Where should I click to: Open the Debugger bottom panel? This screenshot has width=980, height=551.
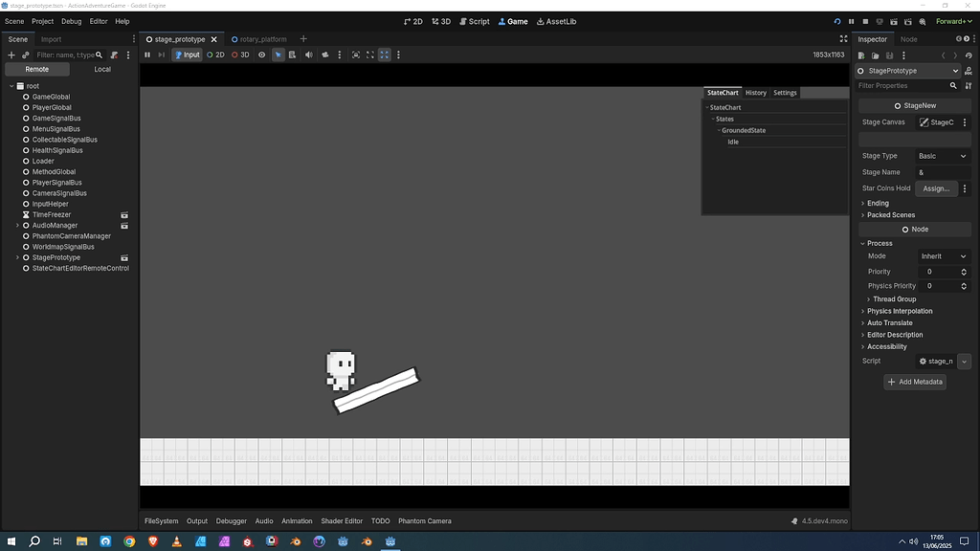(x=231, y=520)
